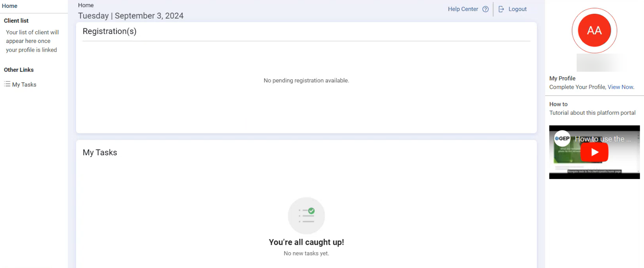Open My Tasks from Other Links
Screen dimensions: 644x268
24,85
